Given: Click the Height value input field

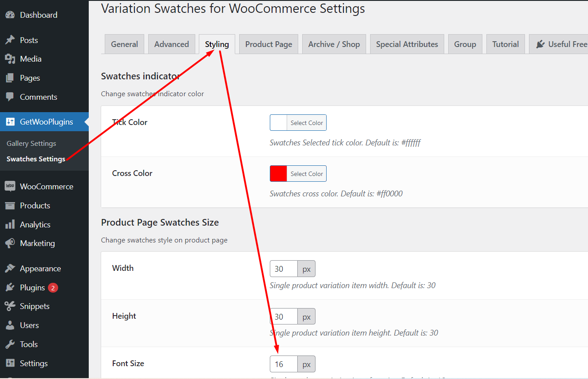Looking at the screenshot, I should point(284,316).
